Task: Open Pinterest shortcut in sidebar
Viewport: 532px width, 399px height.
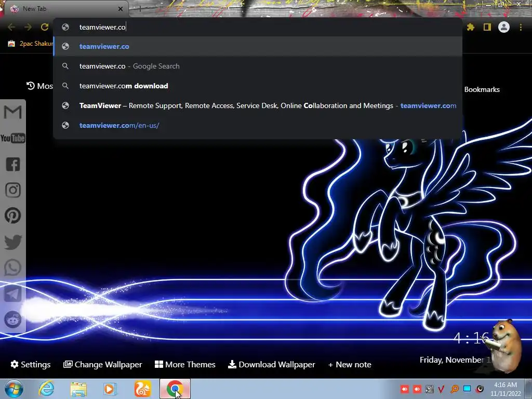Action: pos(13,216)
